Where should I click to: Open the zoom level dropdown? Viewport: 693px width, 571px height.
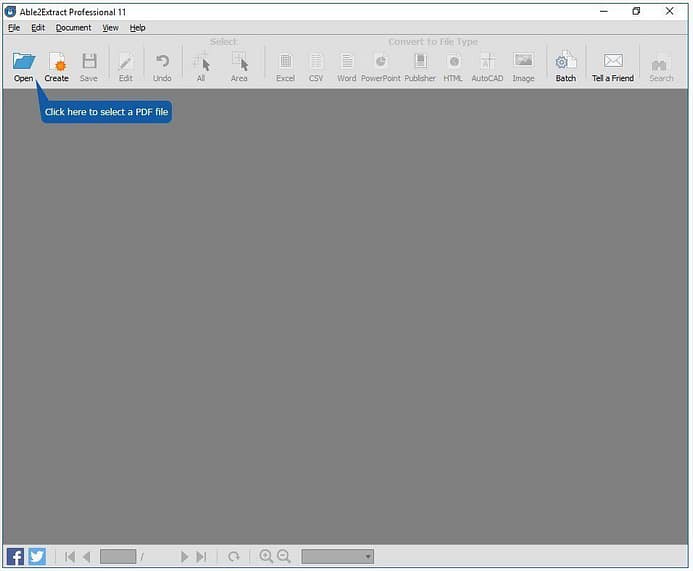pos(338,557)
